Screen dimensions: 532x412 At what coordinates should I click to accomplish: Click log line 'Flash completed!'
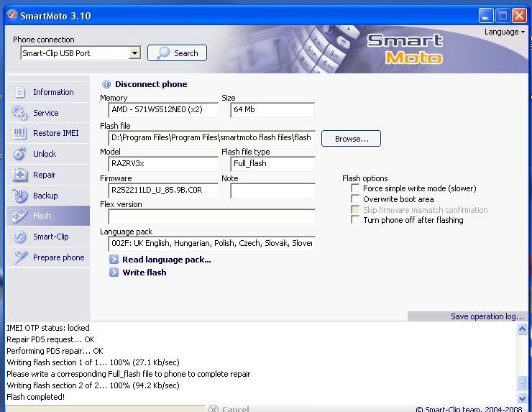(x=36, y=397)
